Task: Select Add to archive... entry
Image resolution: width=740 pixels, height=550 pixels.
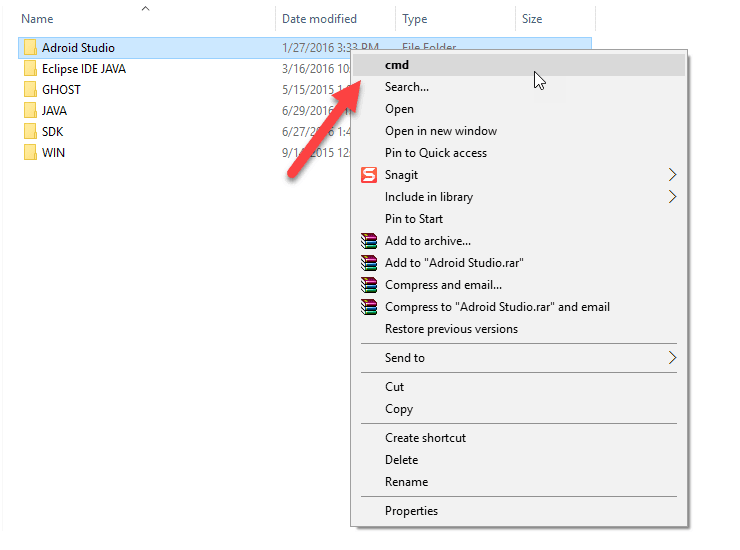Action: click(519, 241)
